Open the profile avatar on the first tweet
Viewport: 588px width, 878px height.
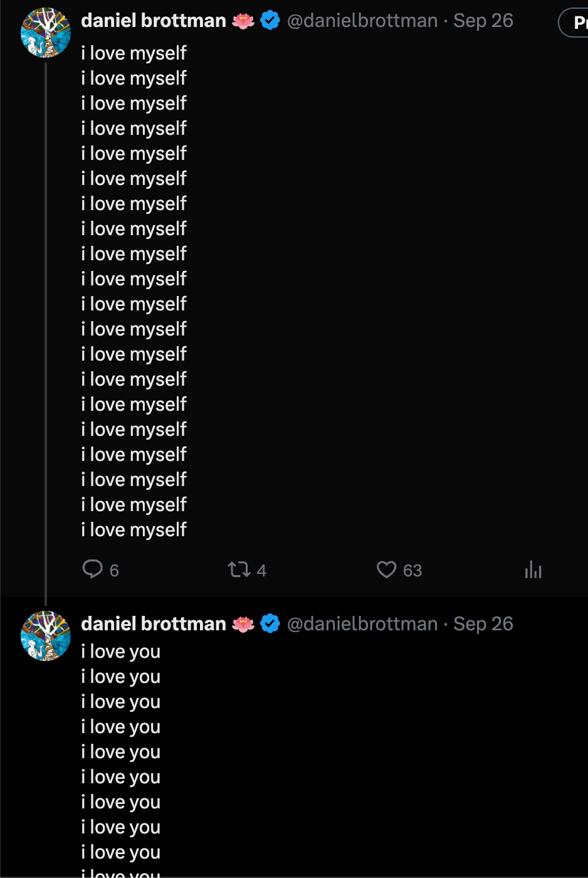click(46, 33)
